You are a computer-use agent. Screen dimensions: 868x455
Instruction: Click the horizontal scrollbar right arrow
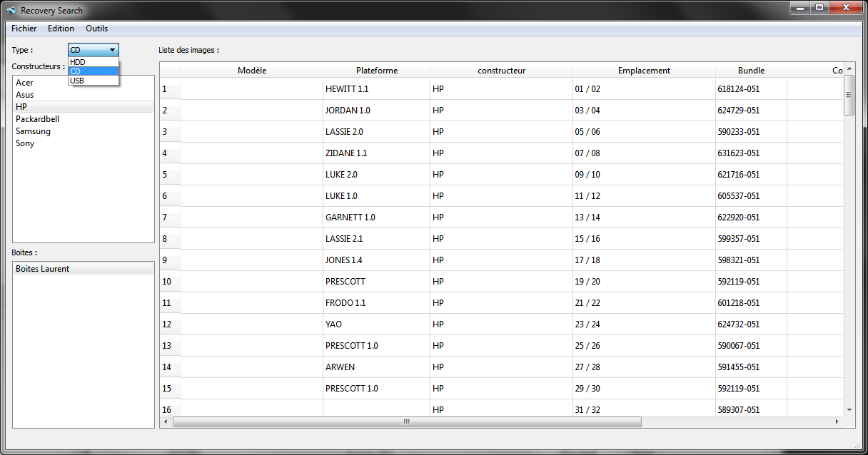[837, 422]
